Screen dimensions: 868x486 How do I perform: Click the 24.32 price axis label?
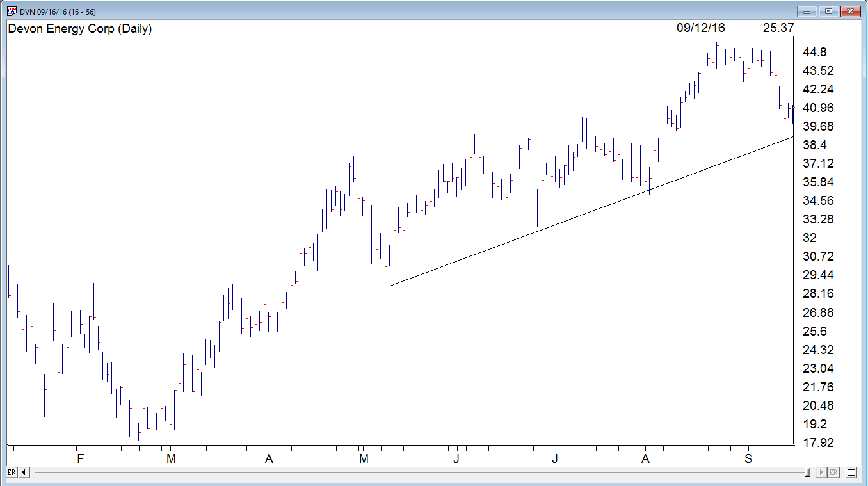(817, 350)
